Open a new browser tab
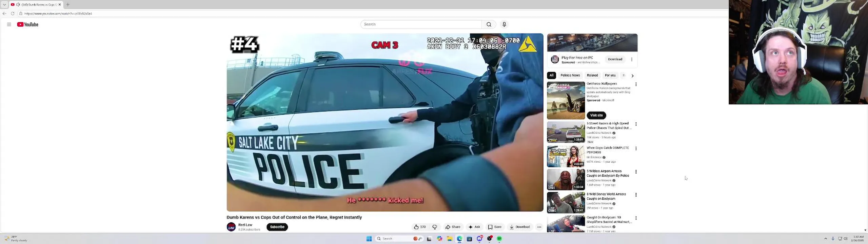Viewport: 868px width, 244px height. [x=68, y=4]
